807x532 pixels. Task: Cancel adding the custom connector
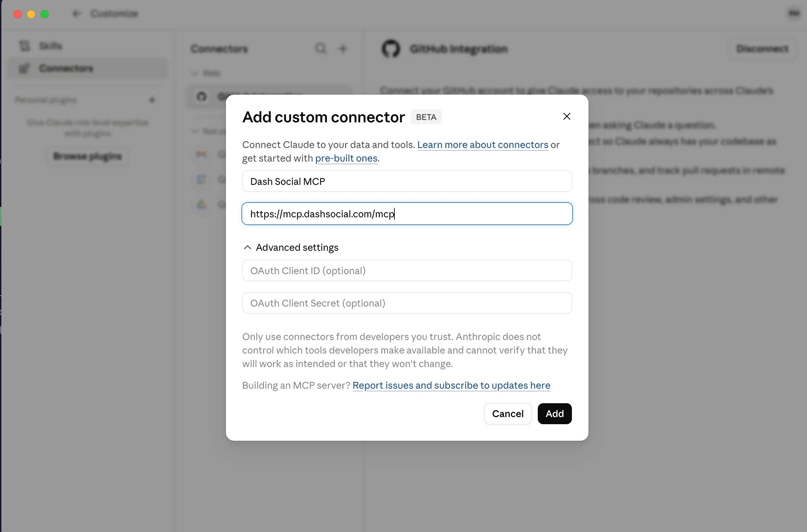click(x=508, y=414)
